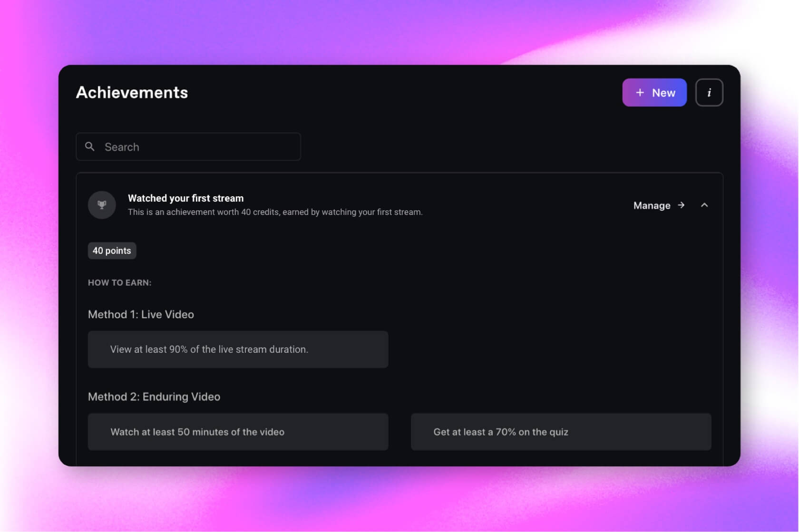Viewport: 799px width, 532px height.
Task: Click the New achievement button
Action: point(654,92)
